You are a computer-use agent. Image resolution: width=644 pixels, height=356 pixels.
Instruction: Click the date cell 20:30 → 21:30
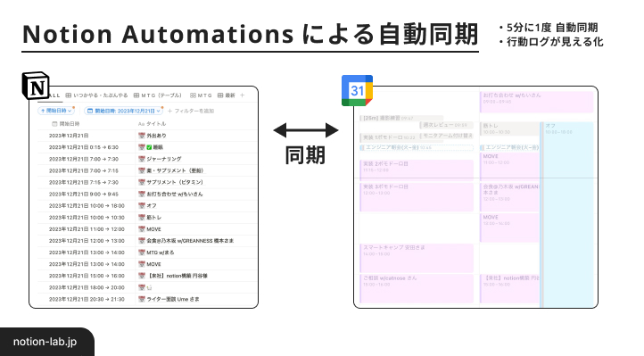[87, 299]
